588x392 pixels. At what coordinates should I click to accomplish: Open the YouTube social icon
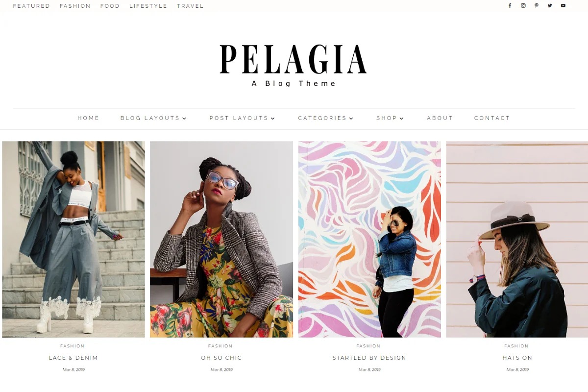pyautogui.click(x=563, y=6)
